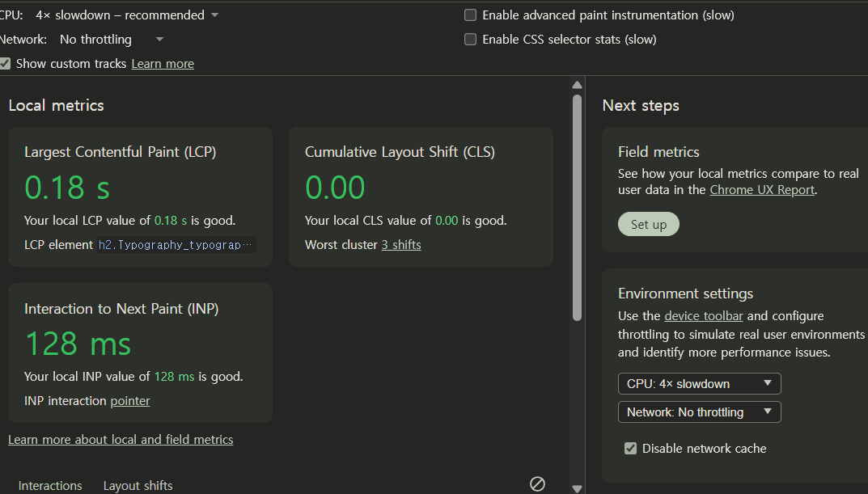Expand Network: No throttling select in Environment settings
Viewport: 868px width, 494px height.
[x=699, y=412]
